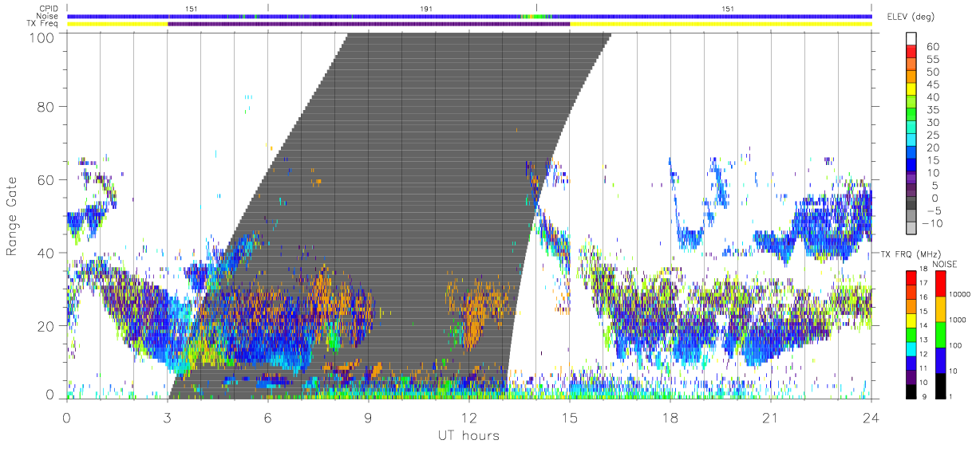Click the 60 label on ELEV legend

coord(933,46)
